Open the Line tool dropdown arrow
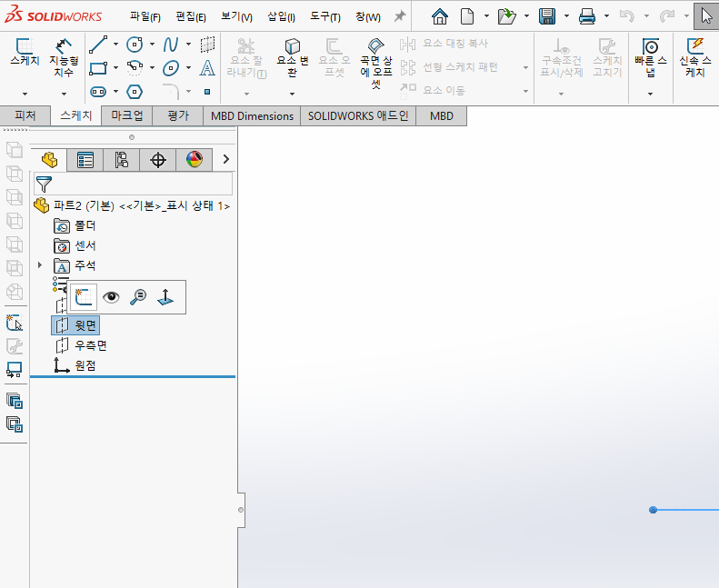The width and height of the screenshot is (719, 588). click(115, 45)
